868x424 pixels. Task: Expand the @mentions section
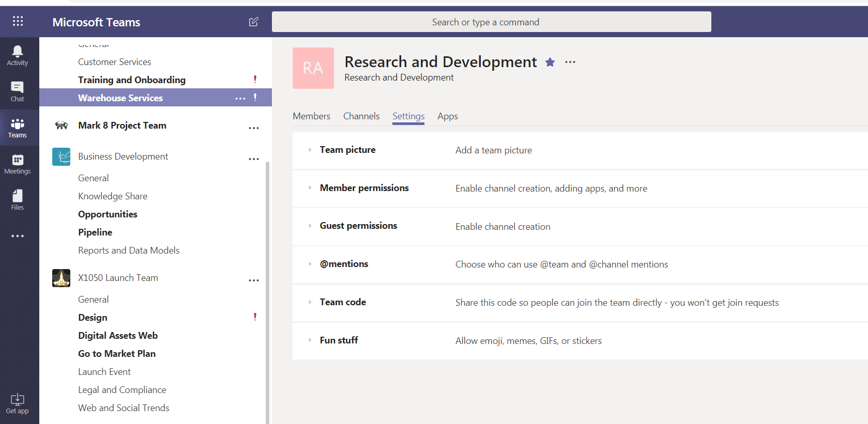pos(310,264)
